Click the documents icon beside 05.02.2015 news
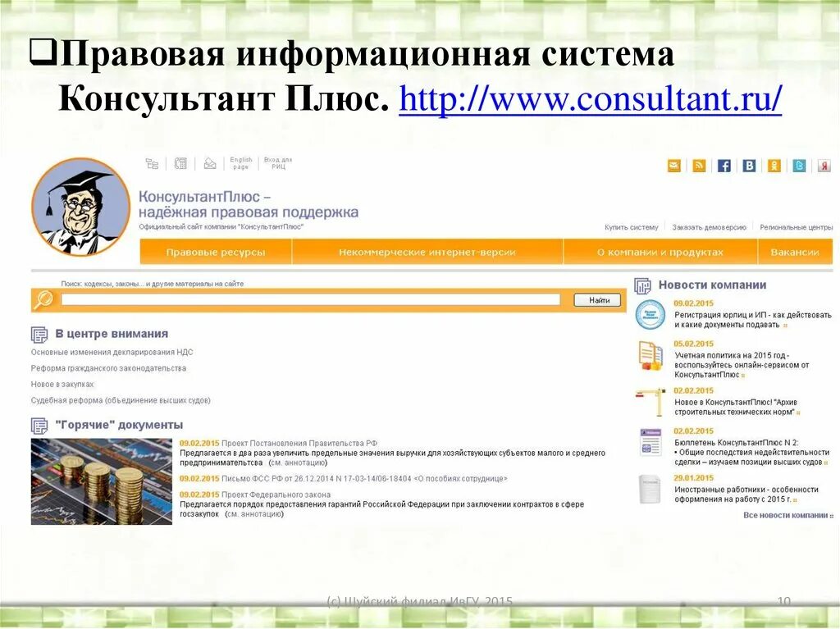 click(x=651, y=356)
